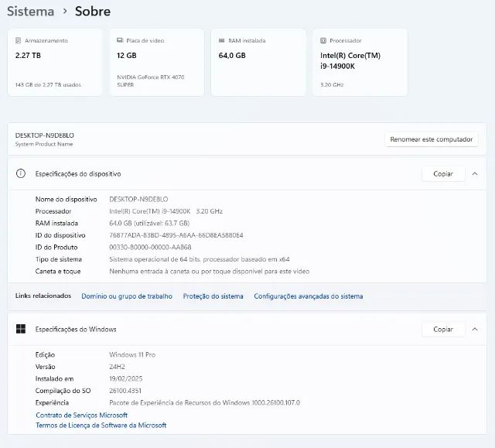Click Renomear este computador button

point(432,139)
